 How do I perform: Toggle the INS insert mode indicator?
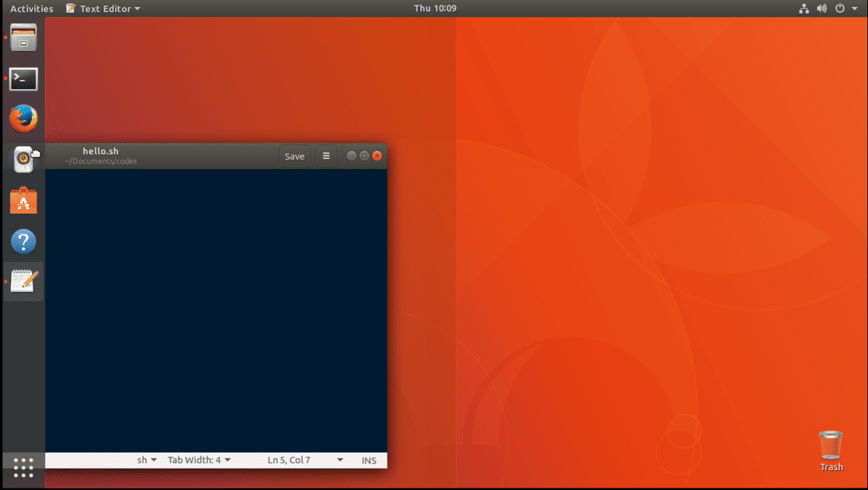[369, 460]
